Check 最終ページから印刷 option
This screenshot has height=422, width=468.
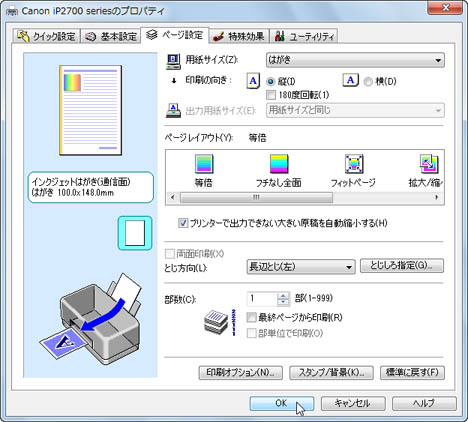(x=251, y=317)
